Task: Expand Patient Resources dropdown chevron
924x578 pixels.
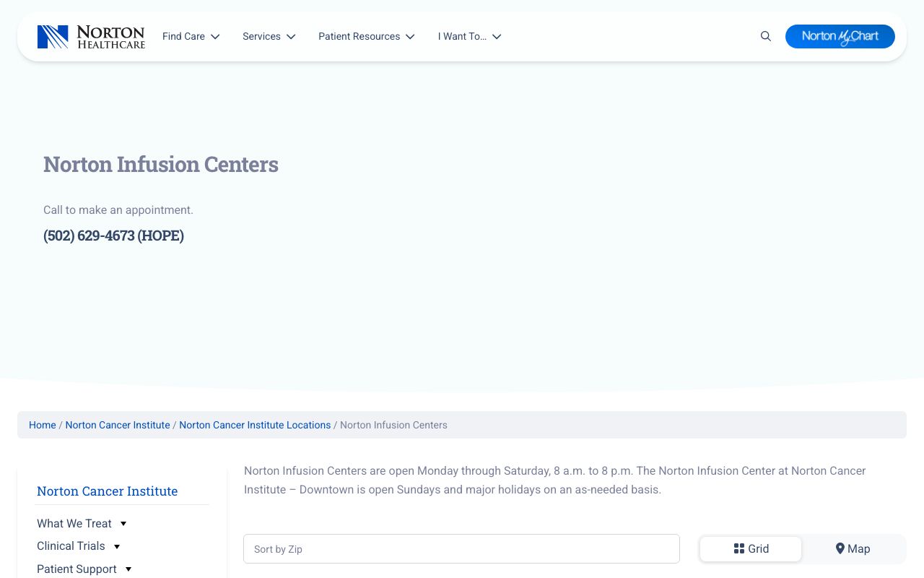Action: 410,37
